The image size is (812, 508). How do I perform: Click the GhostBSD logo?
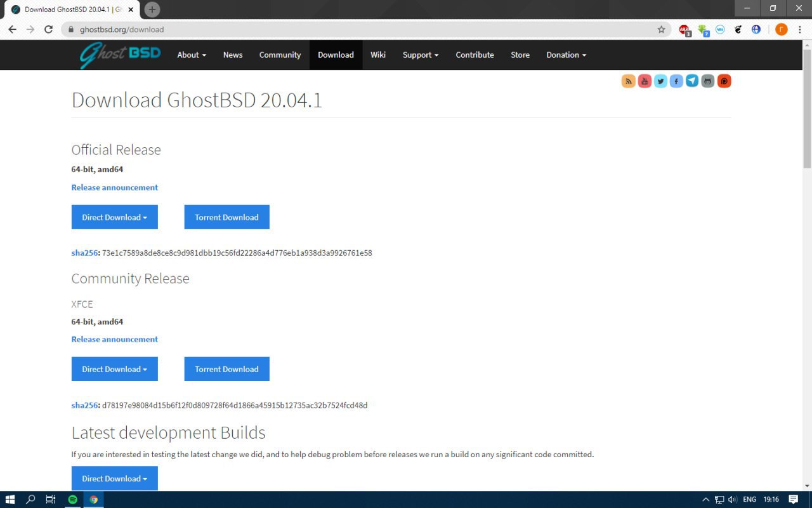click(120, 55)
